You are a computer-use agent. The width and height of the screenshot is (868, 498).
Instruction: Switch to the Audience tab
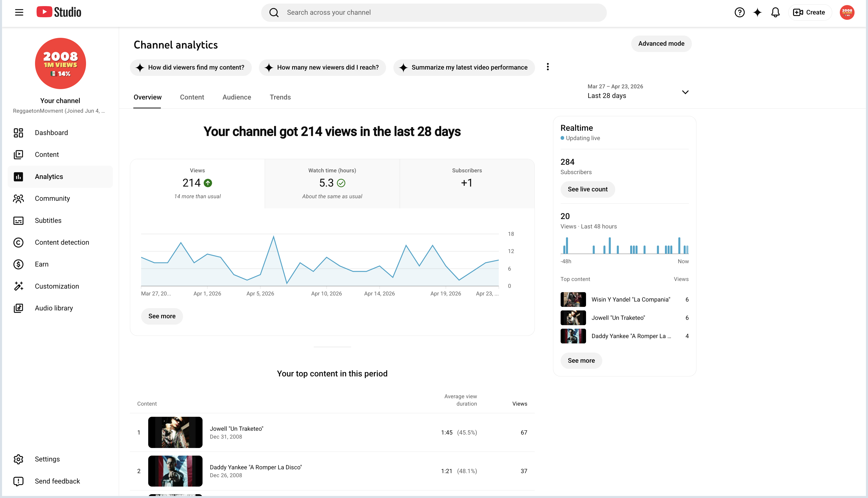[x=237, y=97]
